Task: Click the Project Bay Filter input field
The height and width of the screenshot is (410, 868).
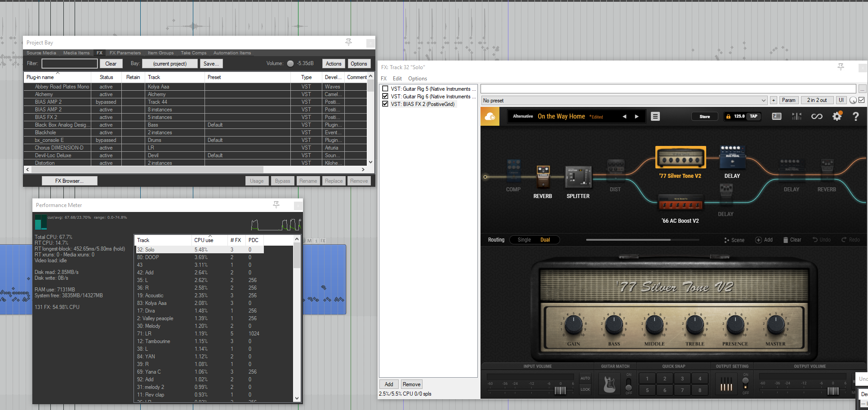Action: tap(70, 64)
